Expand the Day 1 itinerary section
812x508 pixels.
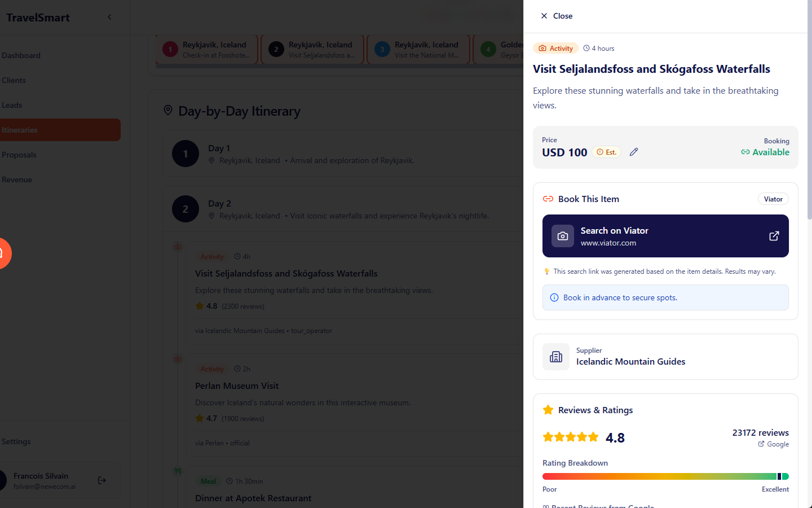[x=338, y=154]
